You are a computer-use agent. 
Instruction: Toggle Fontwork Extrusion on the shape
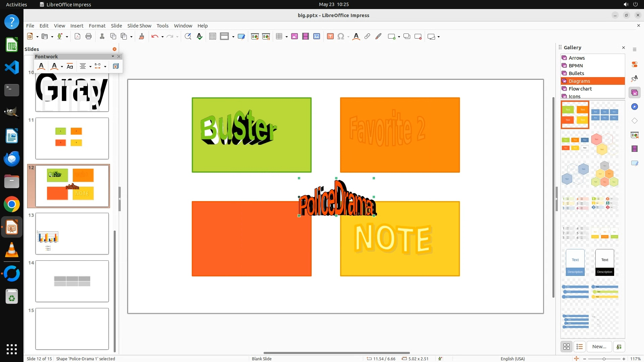pos(116,66)
